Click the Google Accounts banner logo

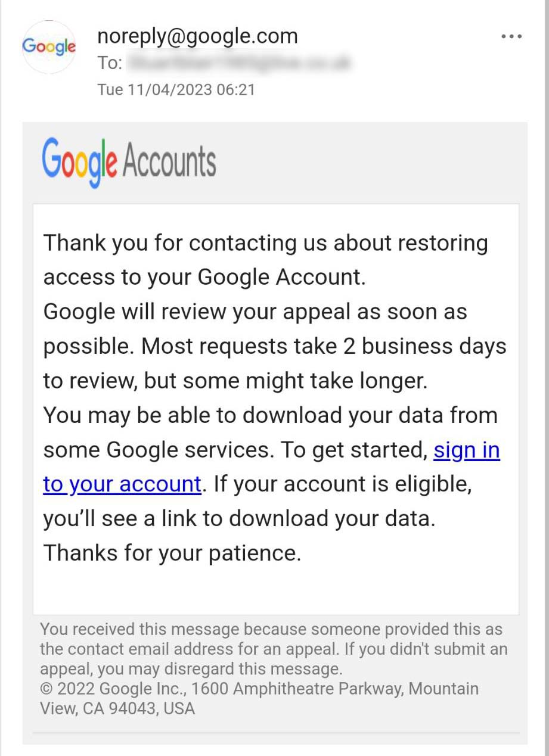pos(129,163)
